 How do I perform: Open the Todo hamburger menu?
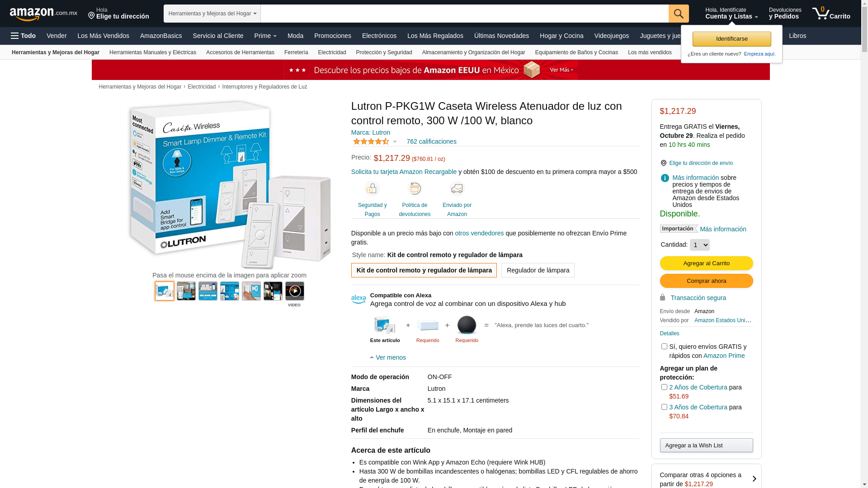(24, 36)
